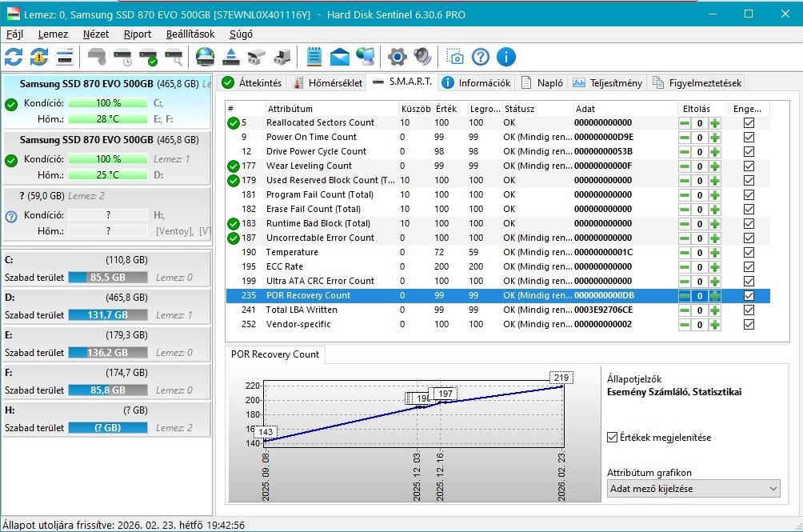Click green check icon of Runtime Bad Block
803x532 pixels.
[x=233, y=224]
